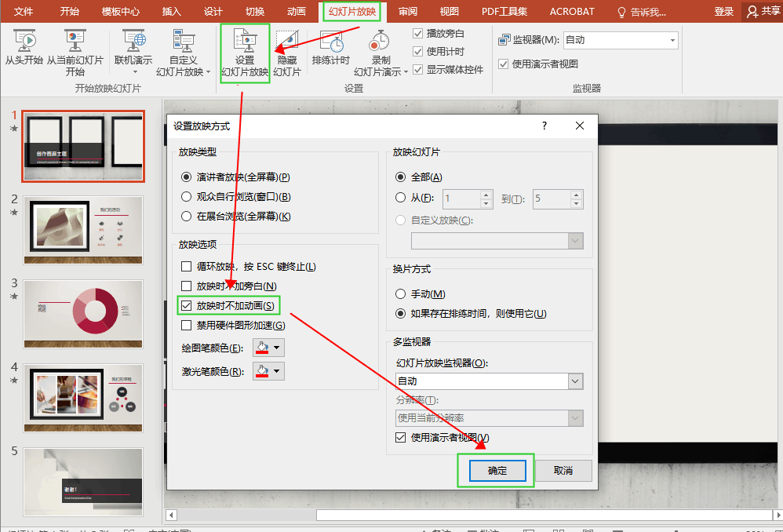Screen dimensions: 783x532
Task: Select 如果存在排练时间，则使用它 radio
Action: tap(400, 313)
